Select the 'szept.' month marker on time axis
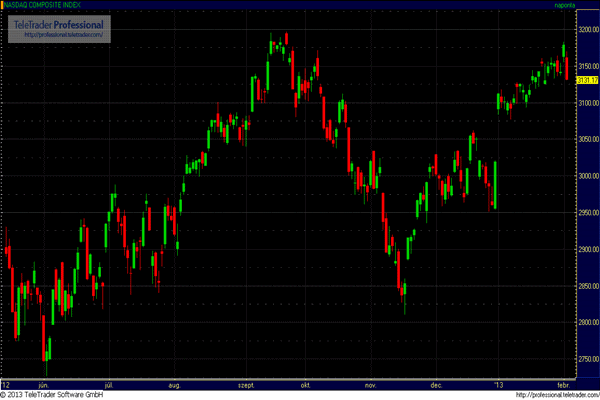600x400 pixels. tap(242, 383)
